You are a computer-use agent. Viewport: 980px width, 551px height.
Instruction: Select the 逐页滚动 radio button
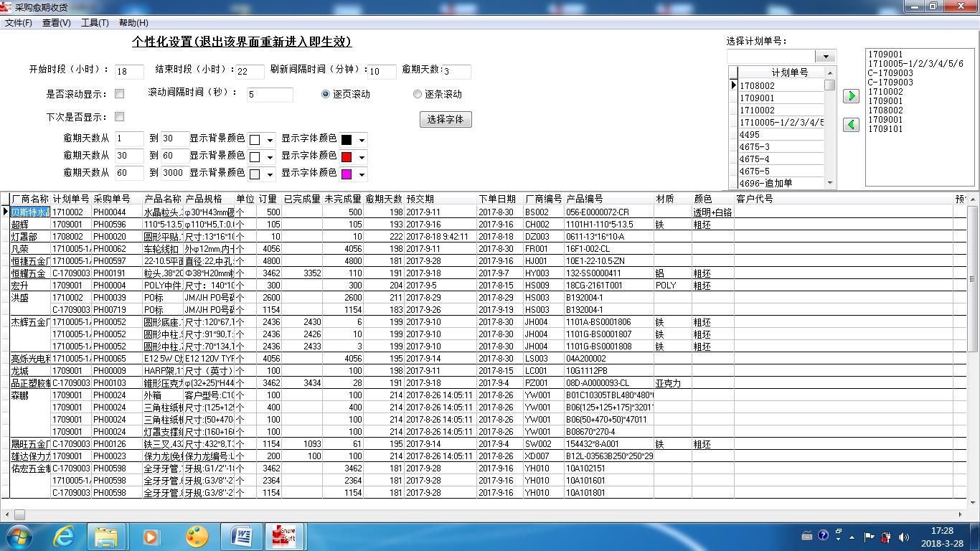point(326,94)
